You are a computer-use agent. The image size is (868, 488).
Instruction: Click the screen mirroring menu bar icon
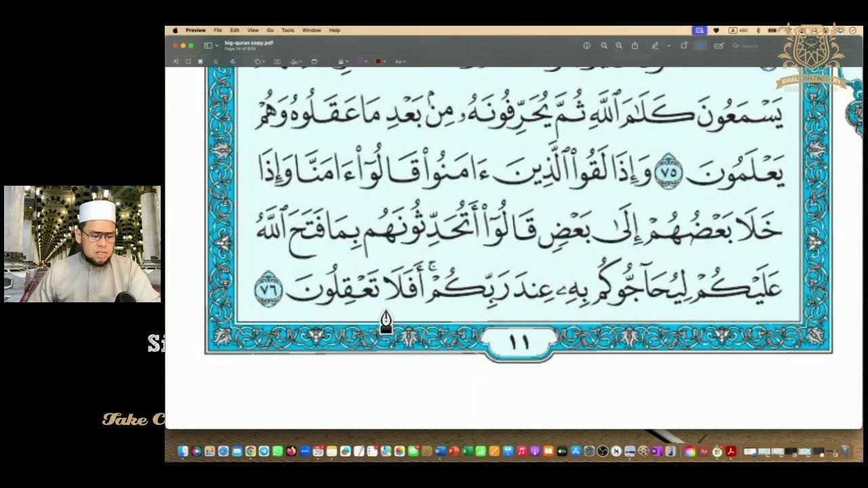[x=698, y=30]
